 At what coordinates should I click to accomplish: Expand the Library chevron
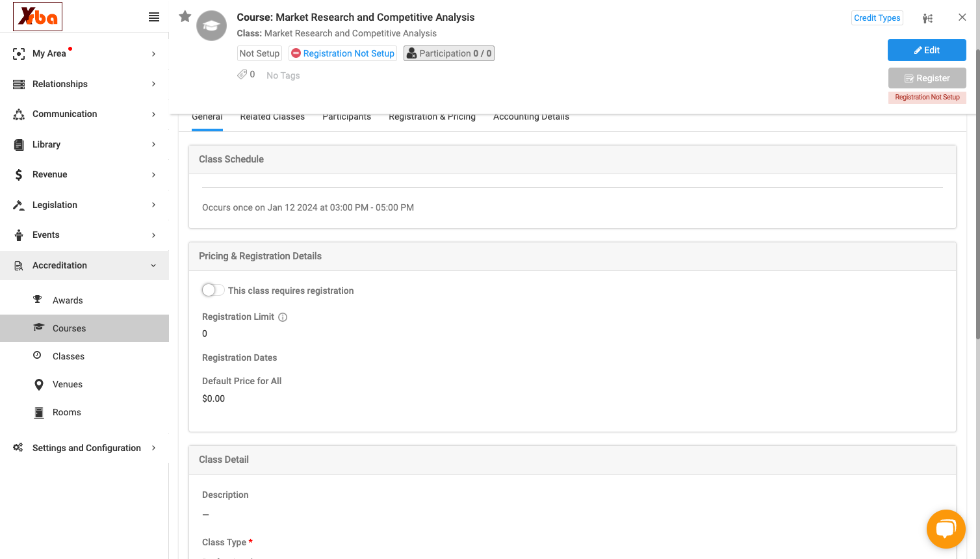pyautogui.click(x=153, y=144)
